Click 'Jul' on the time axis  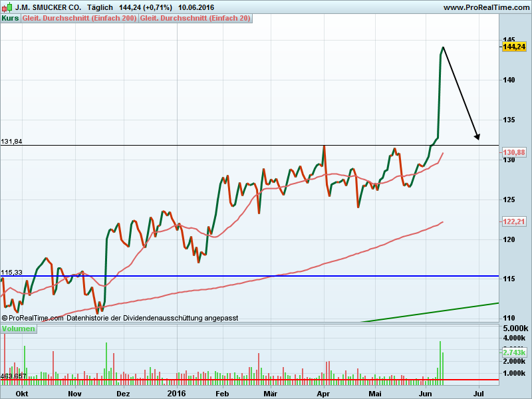478,394
